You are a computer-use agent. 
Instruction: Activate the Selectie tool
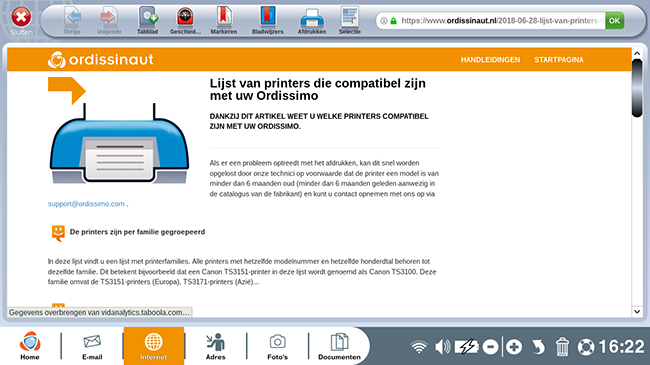point(349,20)
